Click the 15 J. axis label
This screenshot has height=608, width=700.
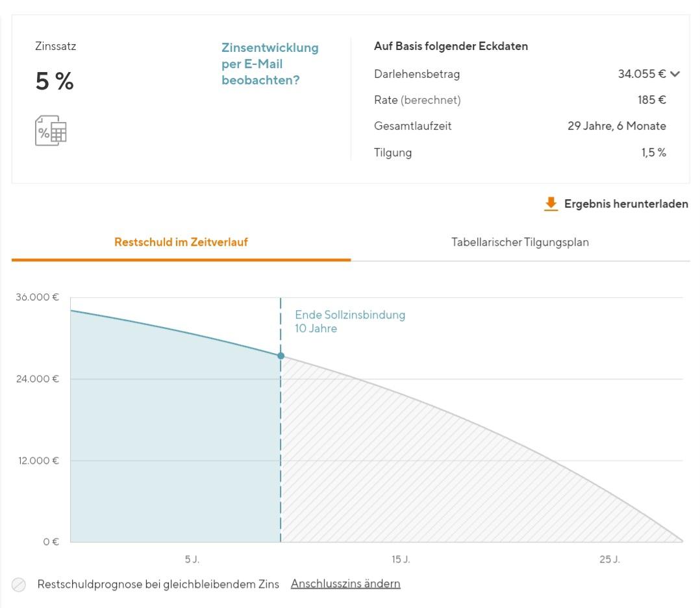pyautogui.click(x=401, y=559)
